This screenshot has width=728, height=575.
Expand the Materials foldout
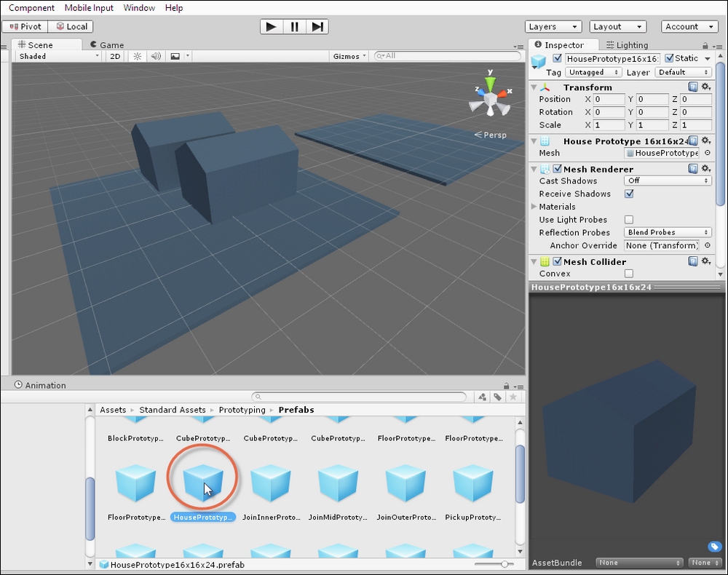pos(535,207)
